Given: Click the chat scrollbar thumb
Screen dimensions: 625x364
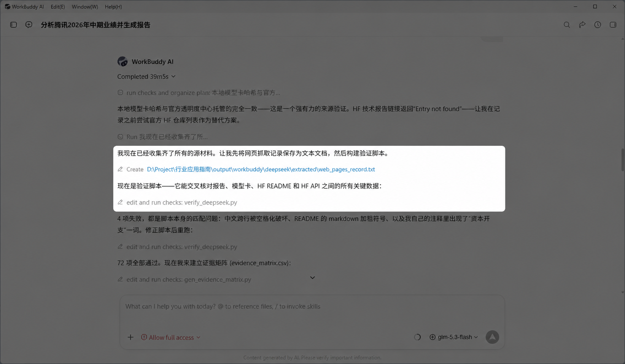Looking at the screenshot, I should (622, 160).
